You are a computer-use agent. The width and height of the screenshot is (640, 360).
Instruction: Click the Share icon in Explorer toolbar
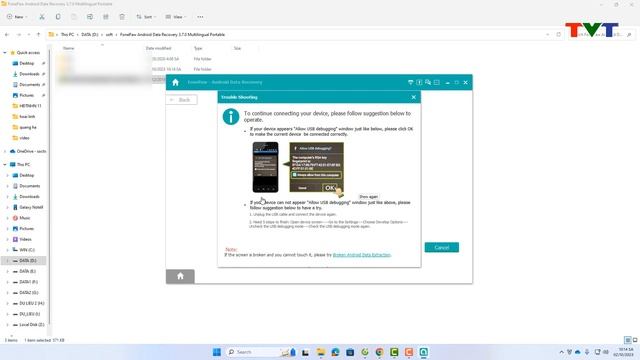point(106,17)
